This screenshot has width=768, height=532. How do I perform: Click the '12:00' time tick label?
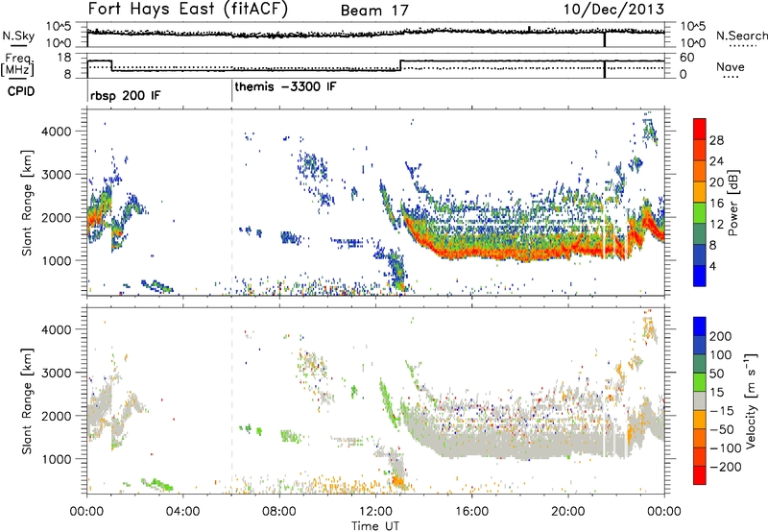(x=375, y=512)
